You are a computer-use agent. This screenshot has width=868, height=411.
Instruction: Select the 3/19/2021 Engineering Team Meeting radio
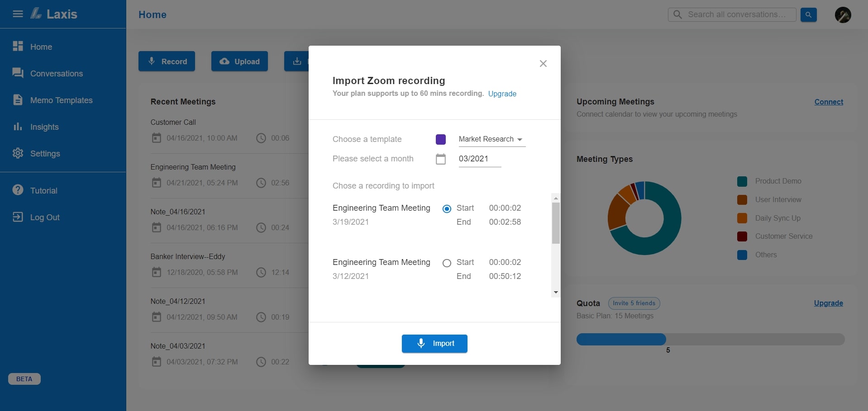(x=447, y=209)
